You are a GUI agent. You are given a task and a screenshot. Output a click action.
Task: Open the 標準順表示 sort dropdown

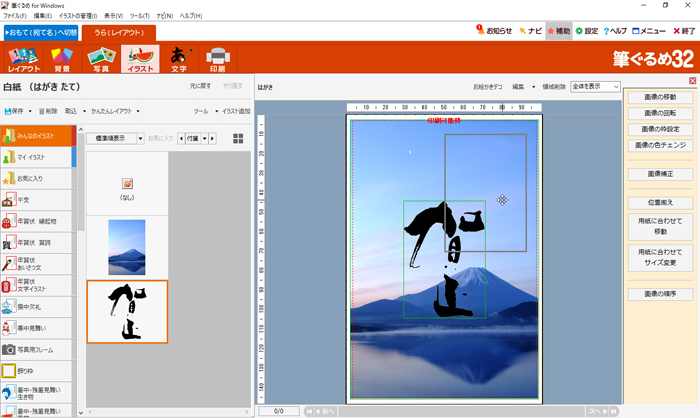click(113, 138)
